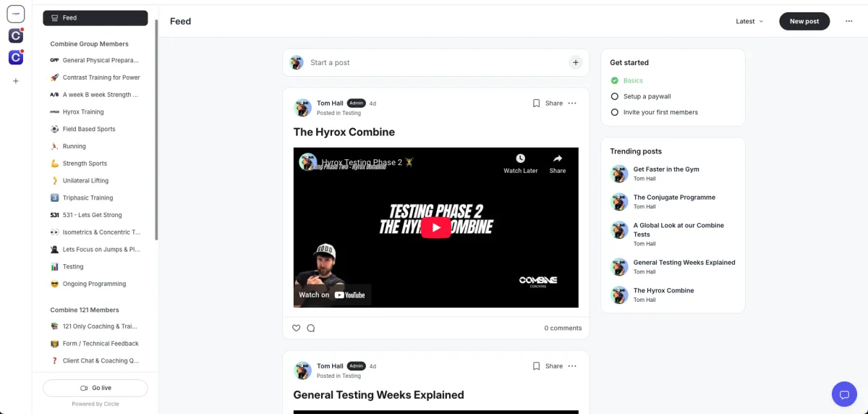Viewport: 868px width, 414px height.
Task: Open trending post The Conjugate Programme
Action: (x=674, y=198)
